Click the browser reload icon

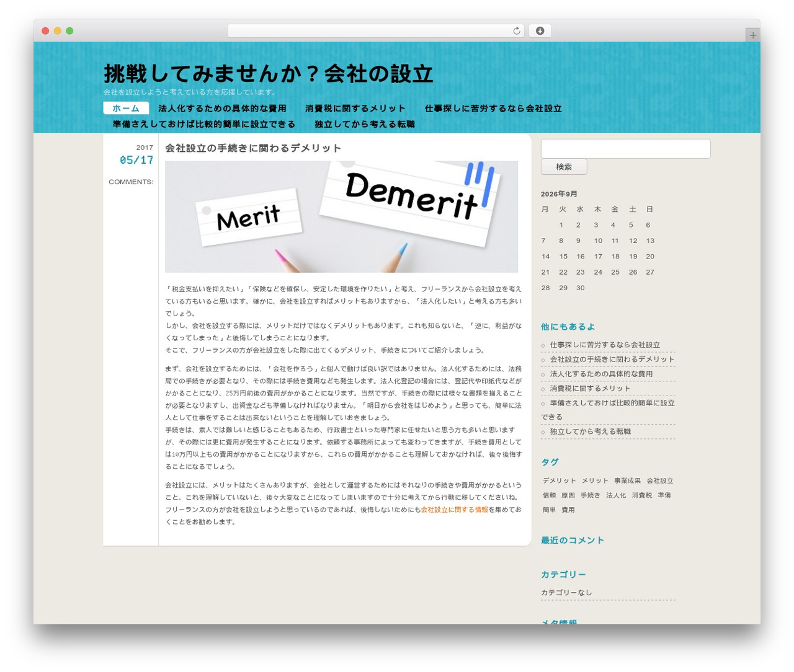[516, 31]
